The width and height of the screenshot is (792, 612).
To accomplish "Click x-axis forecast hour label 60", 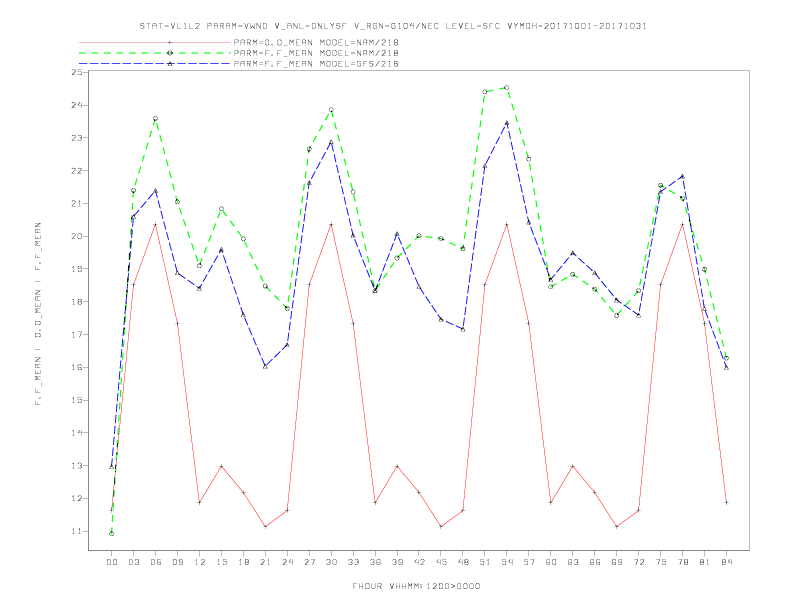I will coord(551,562).
